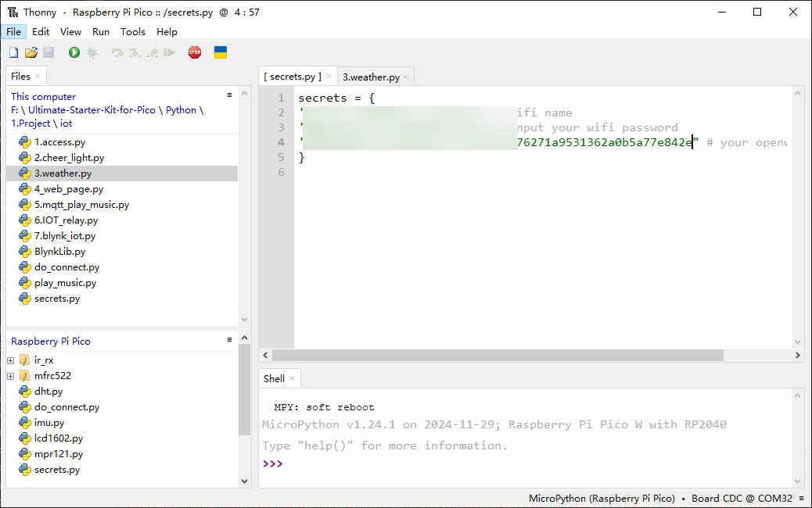Select 3.weather.py in the file list
Viewport: 812px width, 508px height.
[63, 174]
